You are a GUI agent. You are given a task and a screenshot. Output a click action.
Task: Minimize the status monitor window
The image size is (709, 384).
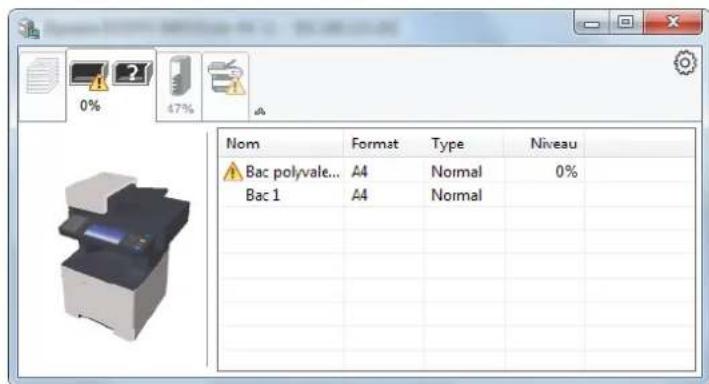591,23
